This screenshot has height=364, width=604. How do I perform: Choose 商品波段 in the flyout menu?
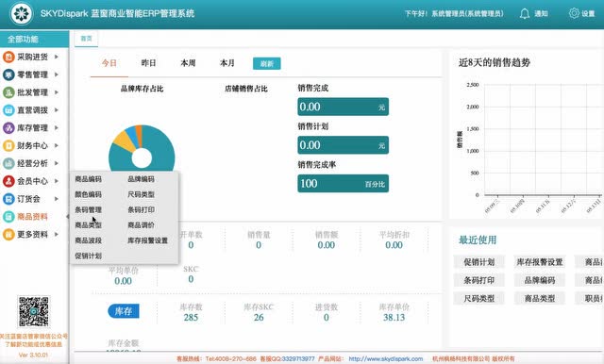[x=88, y=240]
